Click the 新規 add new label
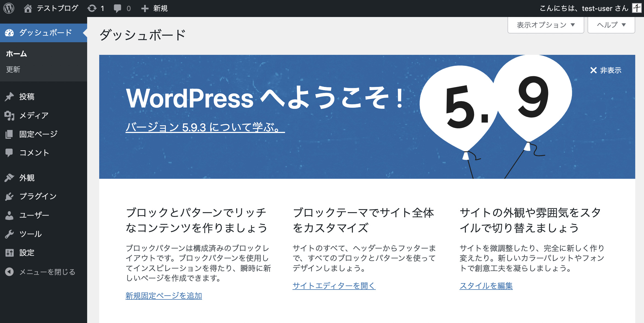Screen dimensions: 644x323 tap(161, 8)
